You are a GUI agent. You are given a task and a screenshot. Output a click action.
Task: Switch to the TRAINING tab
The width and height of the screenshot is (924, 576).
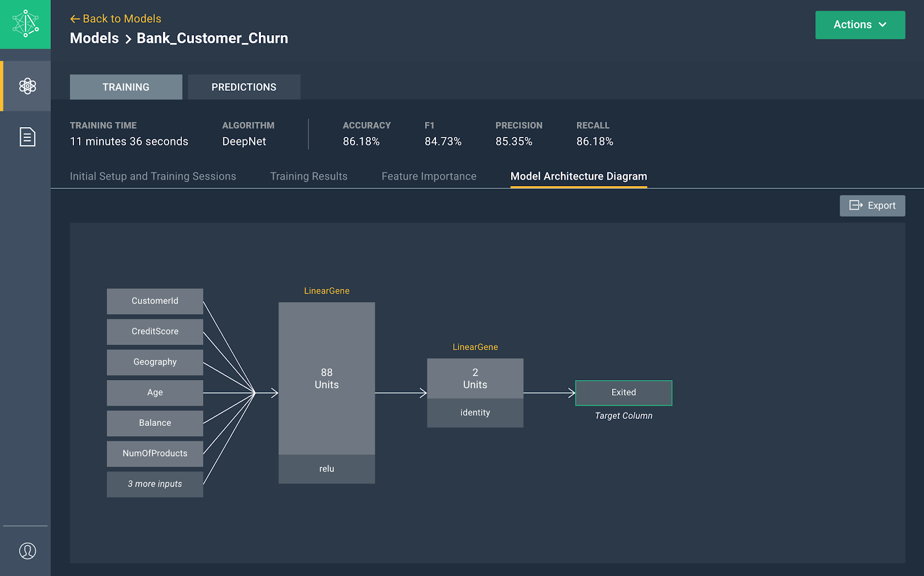[x=126, y=87]
